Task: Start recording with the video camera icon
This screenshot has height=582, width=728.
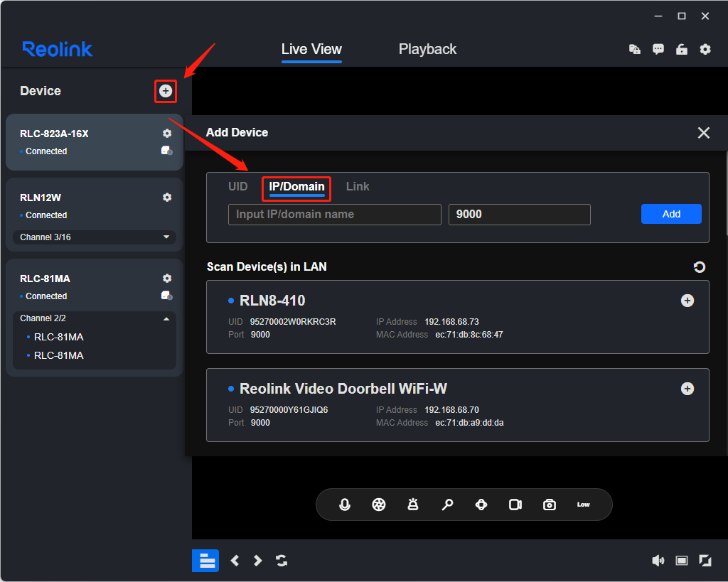Action: pos(515,505)
